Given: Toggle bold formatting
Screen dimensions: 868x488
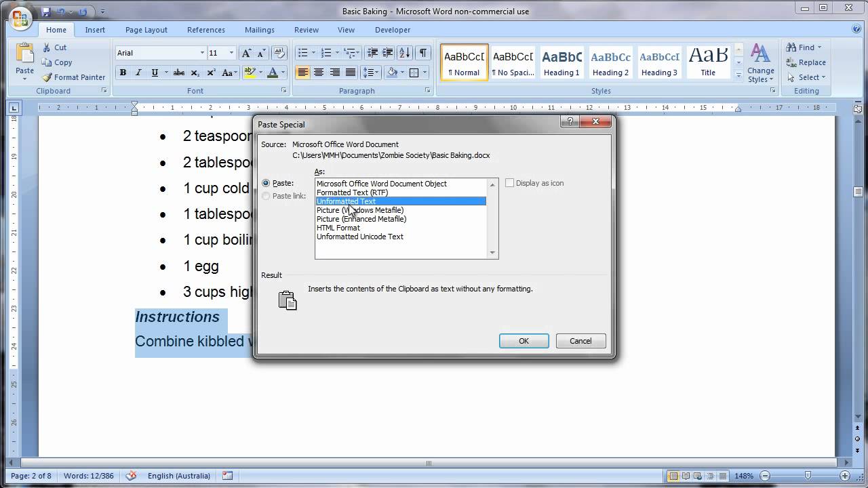Looking at the screenshot, I should [123, 73].
